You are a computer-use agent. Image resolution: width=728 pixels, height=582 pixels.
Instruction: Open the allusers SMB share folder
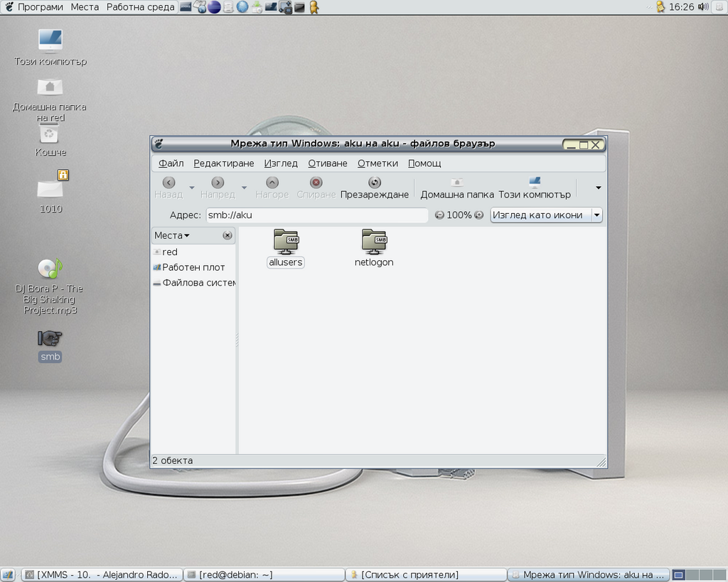[286, 242]
